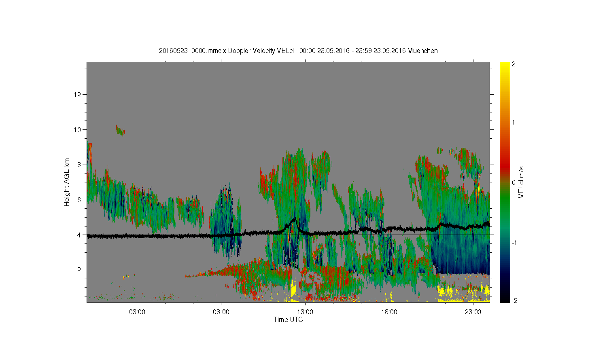The height and width of the screenshot is (364, 607).
Task: Click the height axis label '12'
Action: [x=78, y=95]
